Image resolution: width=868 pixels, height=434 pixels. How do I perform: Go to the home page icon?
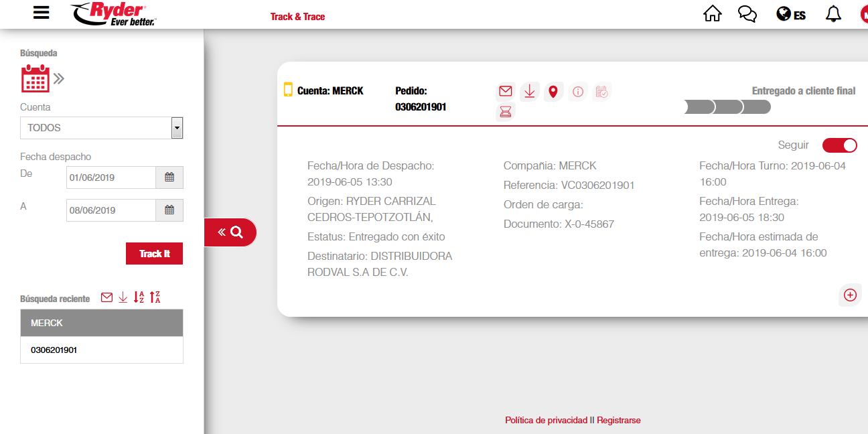tap(713, 14)
